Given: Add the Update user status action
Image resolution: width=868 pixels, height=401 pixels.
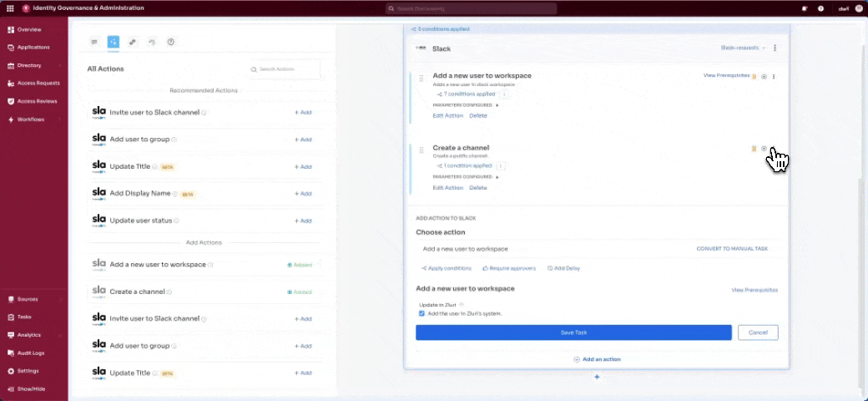Looking at the screenshot, I should (303, 221).
